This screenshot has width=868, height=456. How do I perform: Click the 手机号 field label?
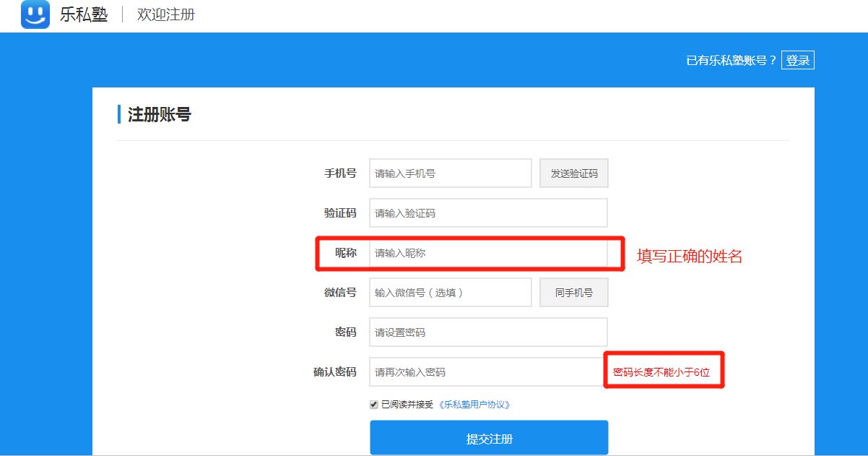pos(340,173)
